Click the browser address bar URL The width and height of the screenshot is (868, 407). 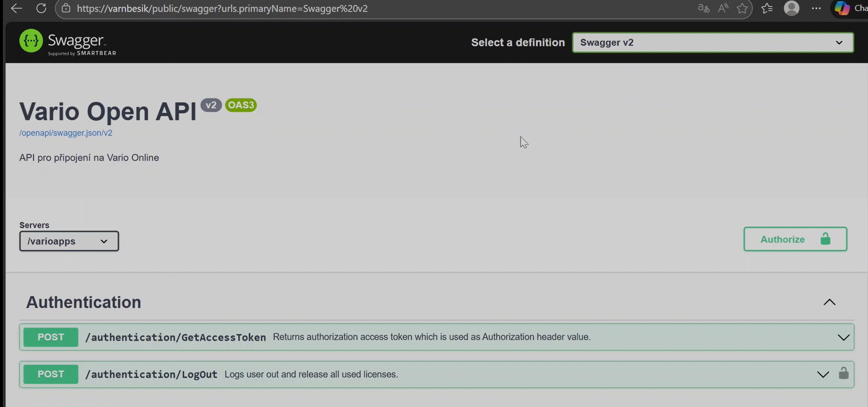[x=222, y=9]
